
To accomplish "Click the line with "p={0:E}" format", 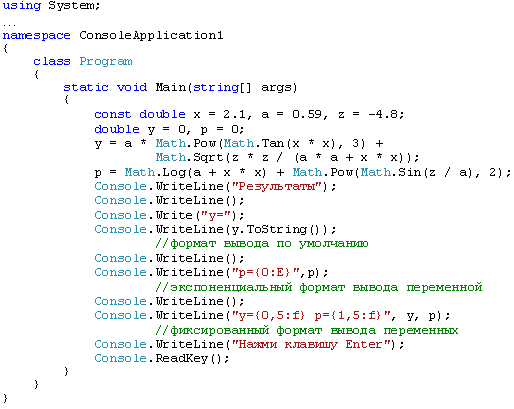I will point(211,273).
